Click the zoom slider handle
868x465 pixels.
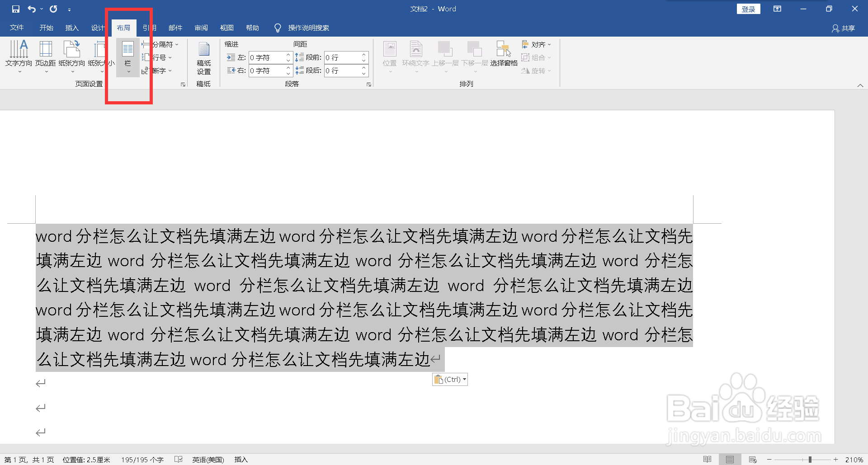point(810,460)
